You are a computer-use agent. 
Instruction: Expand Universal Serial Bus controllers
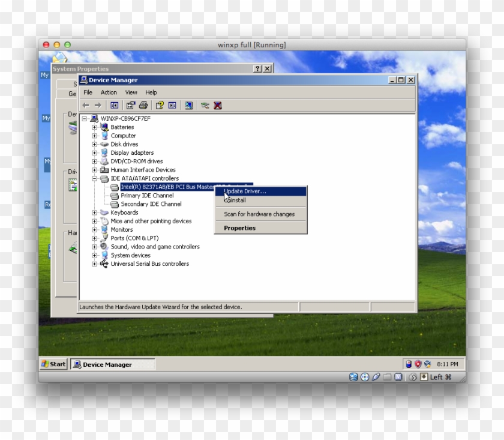(x=94, y=264)
